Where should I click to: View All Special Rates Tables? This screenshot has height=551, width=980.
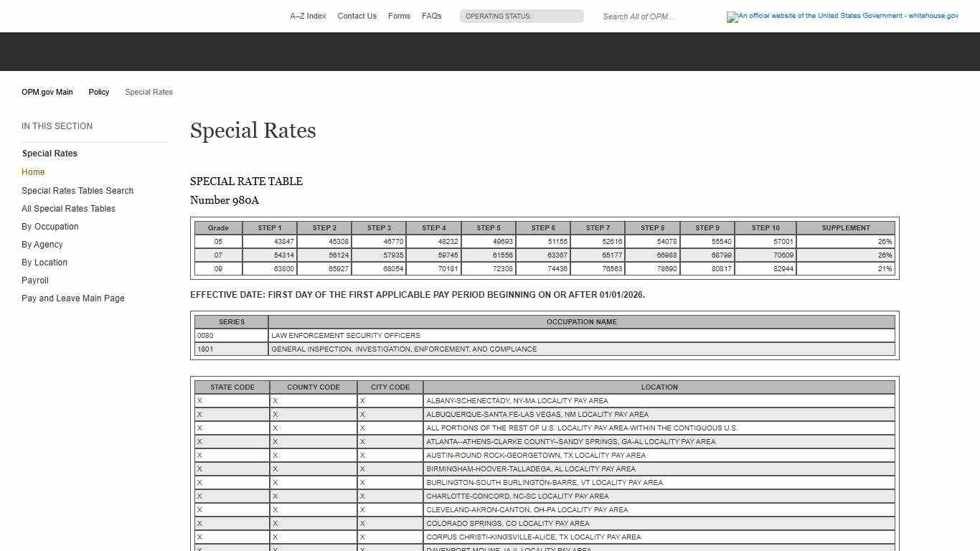tap(68, 208)
